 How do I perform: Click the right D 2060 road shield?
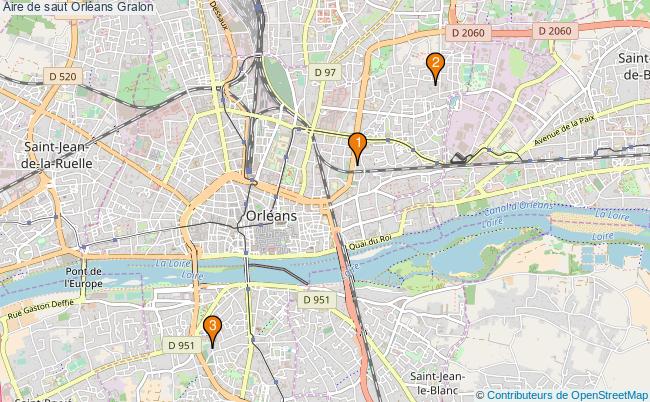[555, 31]
